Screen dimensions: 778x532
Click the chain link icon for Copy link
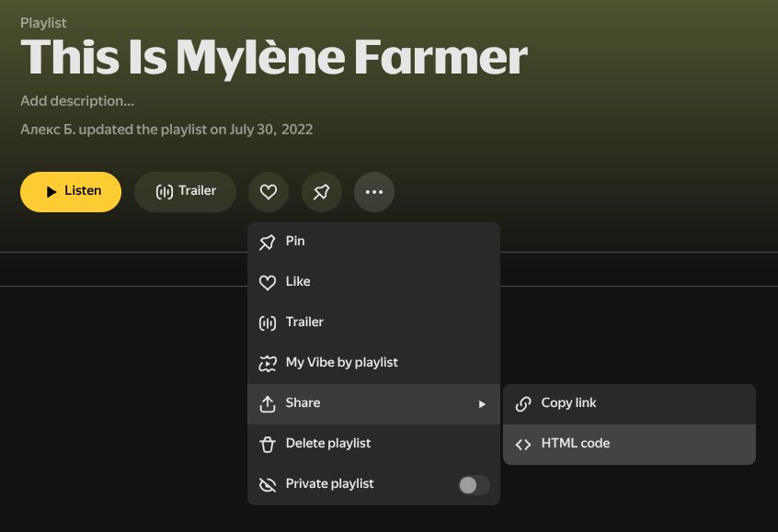pos(523,403)
